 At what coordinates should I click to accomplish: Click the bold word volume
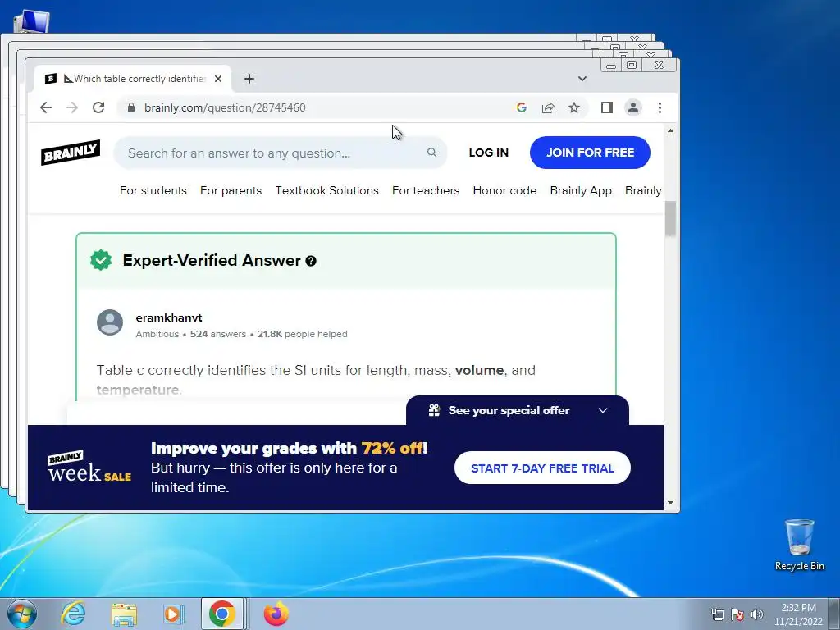coord(479,370)
